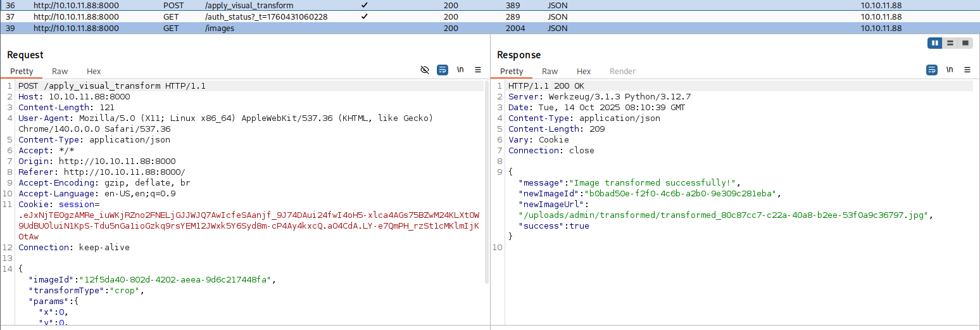Open Request panel hamburger options menu

(478, 70)
